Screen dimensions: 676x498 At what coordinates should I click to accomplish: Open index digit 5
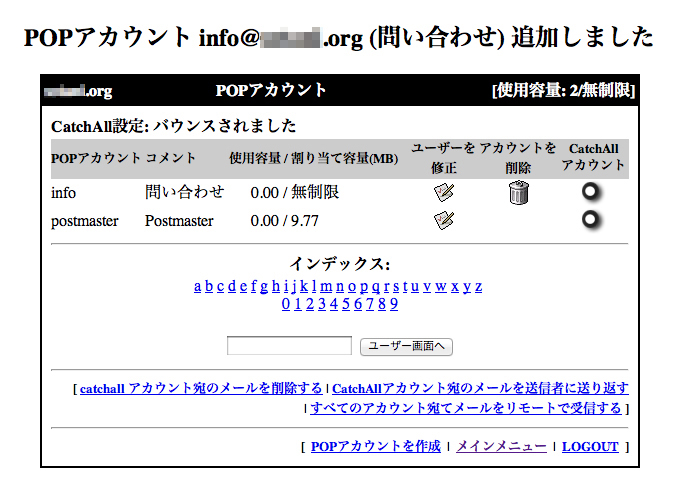(x=346, y=304)
